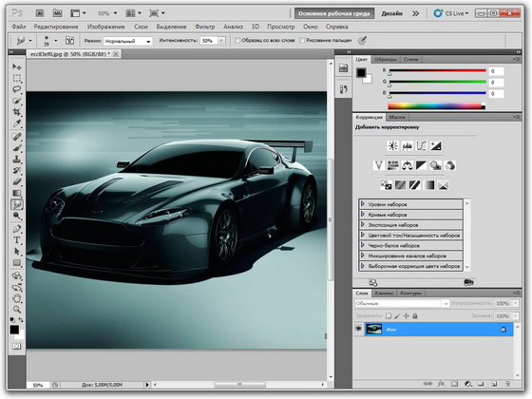Show more workspaces chevron button
The image size is (532, 399).
[x=416, y=13]
